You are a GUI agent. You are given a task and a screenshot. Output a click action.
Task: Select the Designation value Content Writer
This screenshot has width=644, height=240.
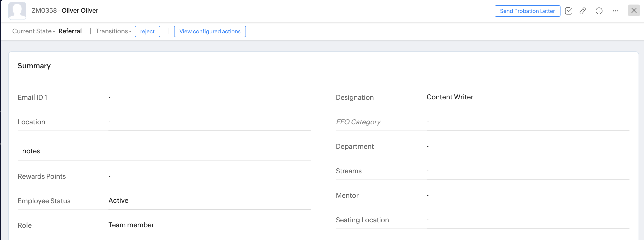pos(450,97)
